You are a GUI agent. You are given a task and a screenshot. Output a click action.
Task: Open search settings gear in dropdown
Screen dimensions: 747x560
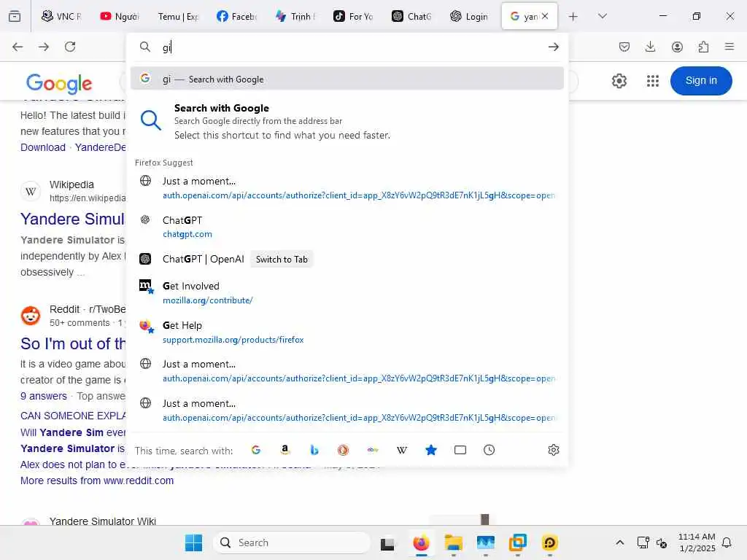[553, 450]
